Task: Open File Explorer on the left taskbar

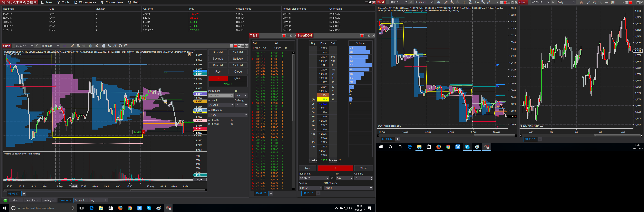Action: (x=101, y=208)
